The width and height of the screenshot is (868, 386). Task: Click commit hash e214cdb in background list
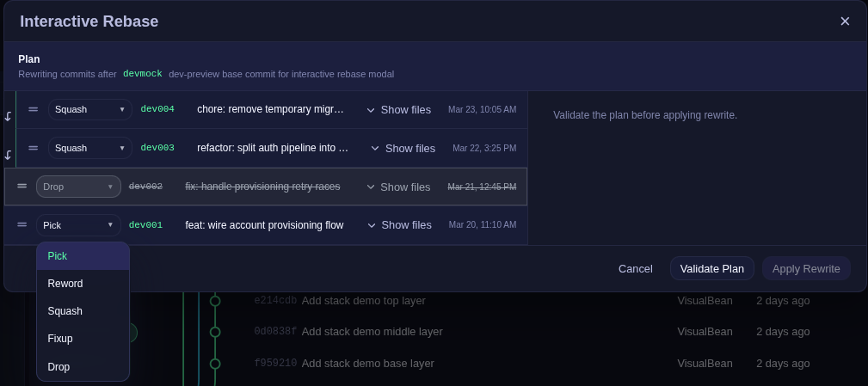coord(275,301)
